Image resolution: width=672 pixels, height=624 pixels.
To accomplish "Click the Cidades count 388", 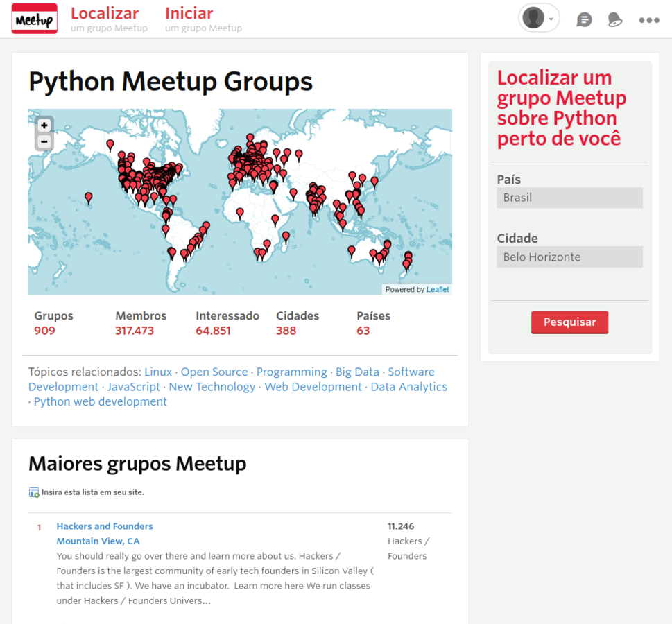I will pos(286,331).
